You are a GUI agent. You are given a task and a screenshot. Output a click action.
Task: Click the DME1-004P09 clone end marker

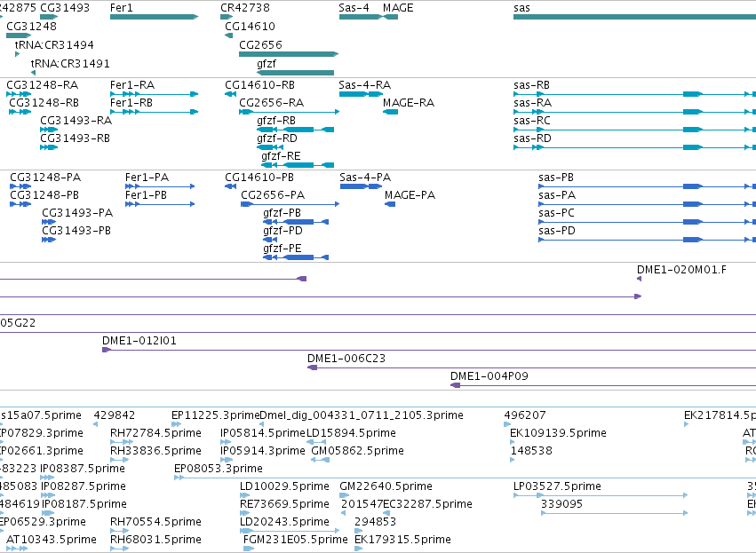click(x=455, y=385)
